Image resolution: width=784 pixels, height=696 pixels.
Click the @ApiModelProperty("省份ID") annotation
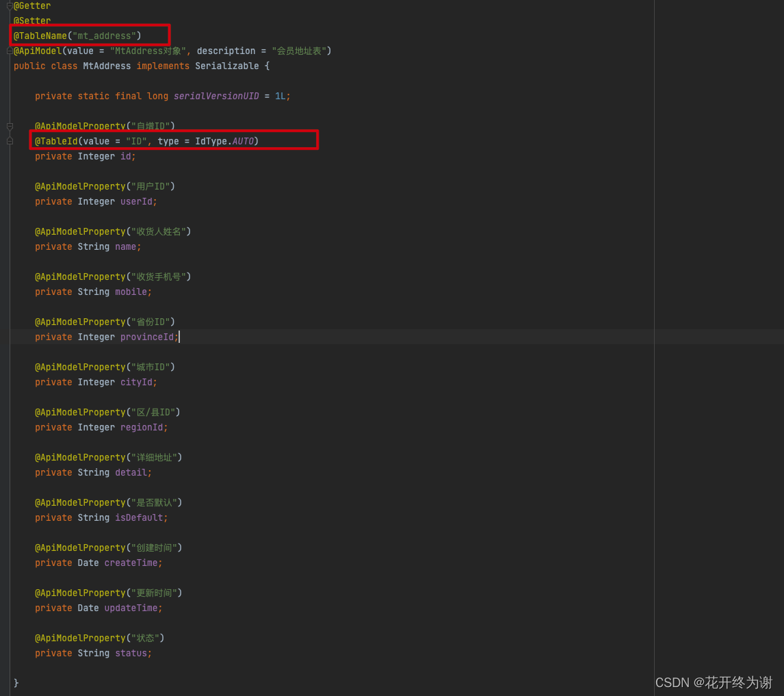pyautogui.click(x=105, y=322)
